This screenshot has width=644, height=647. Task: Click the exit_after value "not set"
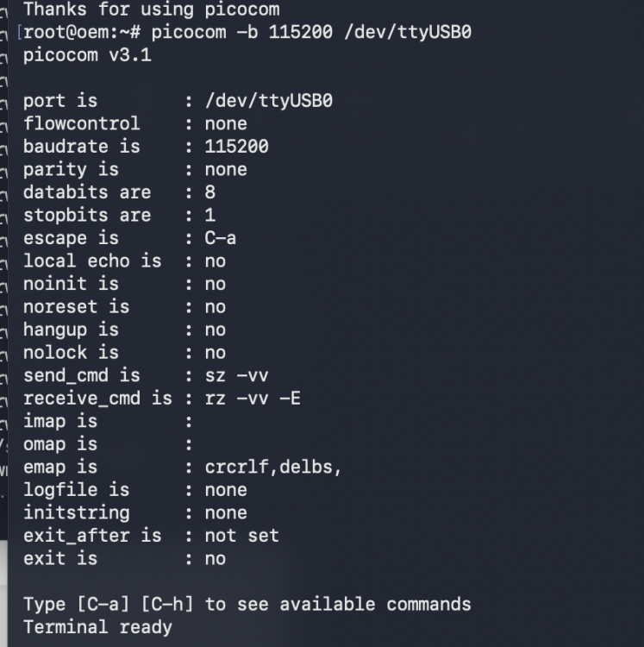[x=241, y=536]
